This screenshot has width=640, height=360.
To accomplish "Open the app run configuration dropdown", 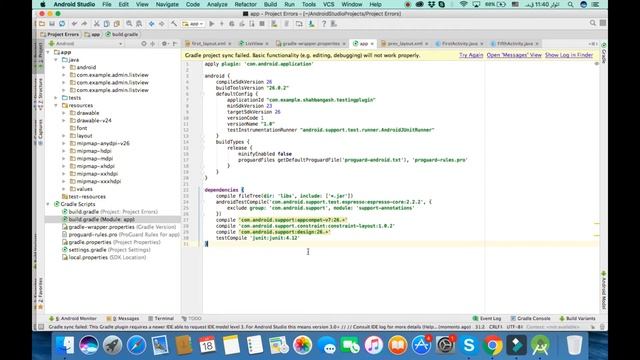I will point(193,24).
